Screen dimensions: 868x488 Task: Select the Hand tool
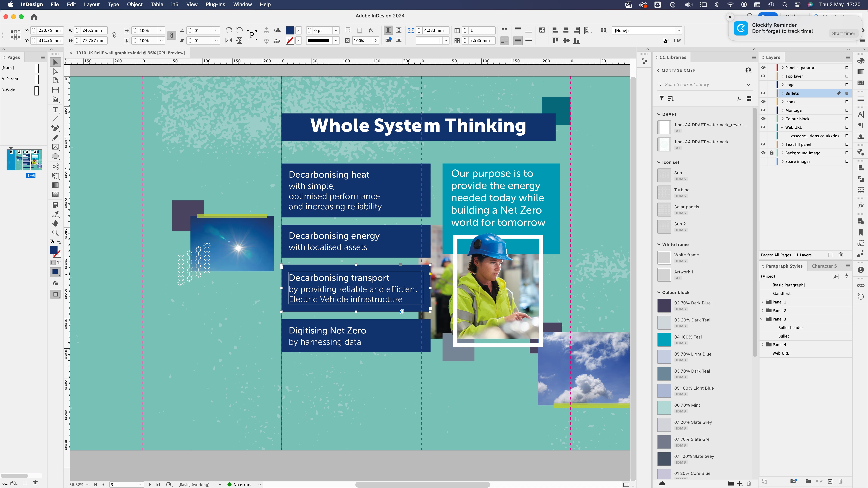pyautogui.click(x=55, y=223)
